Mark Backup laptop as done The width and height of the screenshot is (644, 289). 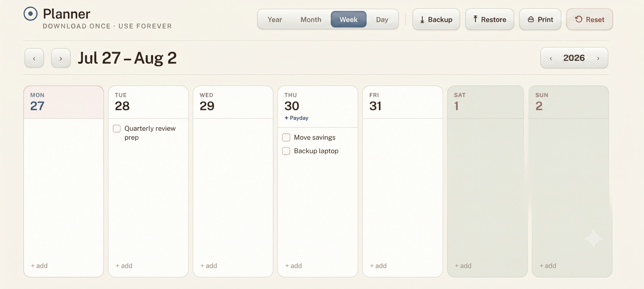(286, 151)
